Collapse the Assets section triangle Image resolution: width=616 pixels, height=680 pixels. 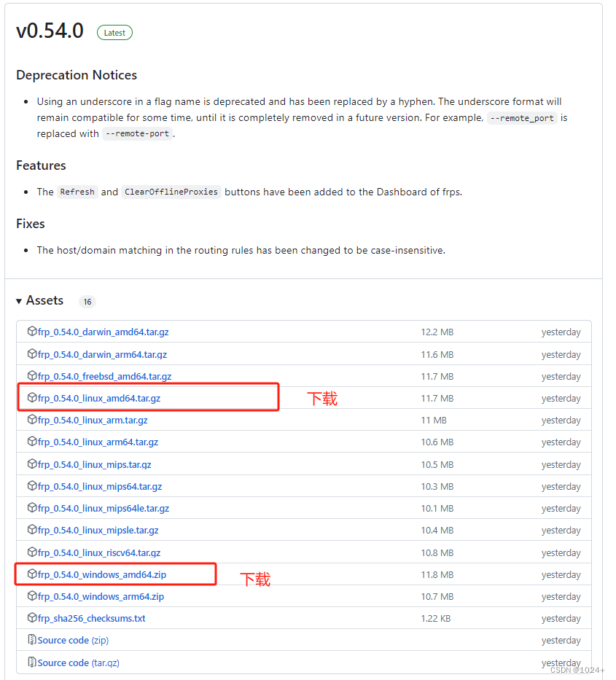click(x=19, y=301)
